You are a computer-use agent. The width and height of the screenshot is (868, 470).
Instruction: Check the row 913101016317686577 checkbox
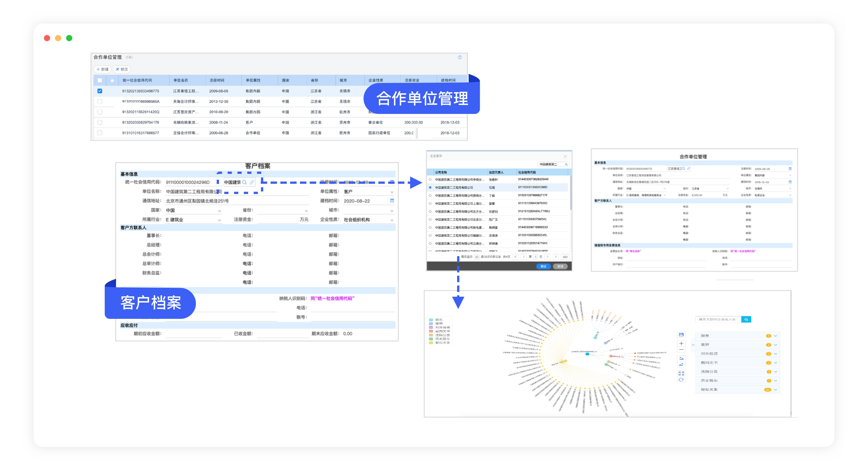(100, 133)
